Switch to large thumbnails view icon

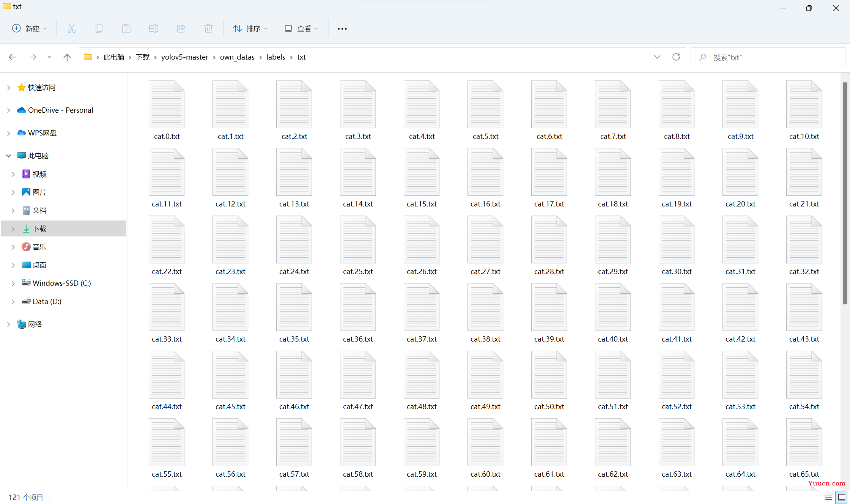[x=841, y=497]
